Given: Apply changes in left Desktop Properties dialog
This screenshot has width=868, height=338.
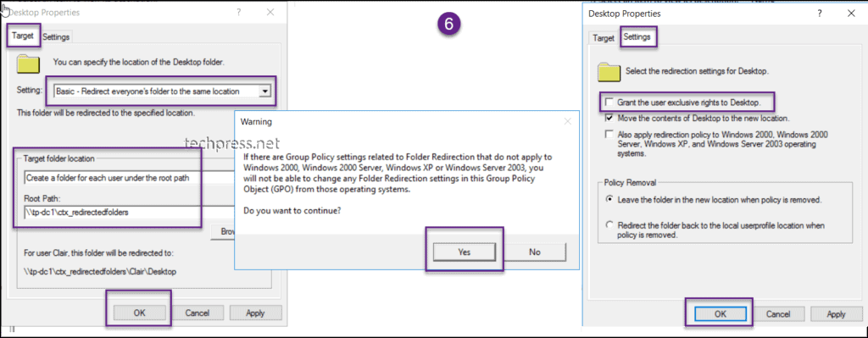Looking at the screenshot, I should pyautogui.click(x=255, y=313).
